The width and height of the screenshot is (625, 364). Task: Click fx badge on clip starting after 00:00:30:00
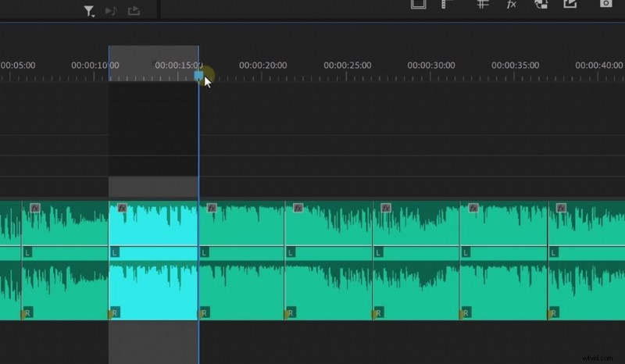coord(473,208)
